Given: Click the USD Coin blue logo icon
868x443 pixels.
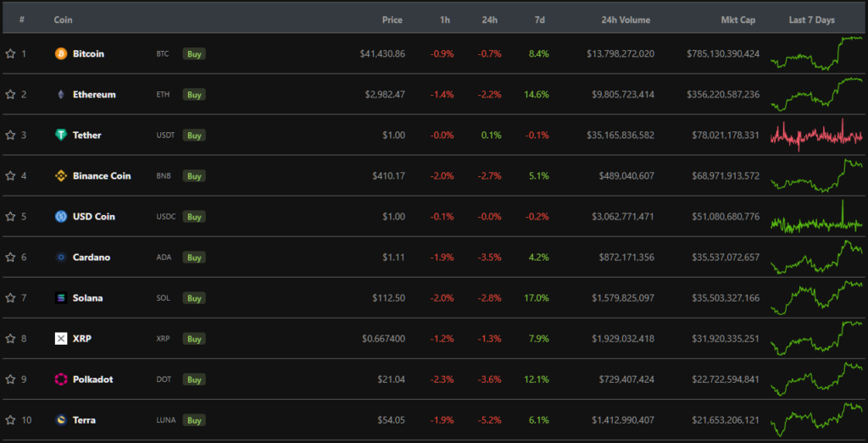Looking at the screenshot, I should (60, 216).
